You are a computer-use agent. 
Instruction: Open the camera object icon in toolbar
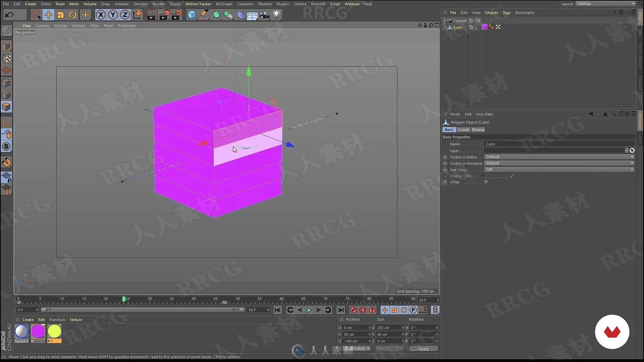(265, 15)
